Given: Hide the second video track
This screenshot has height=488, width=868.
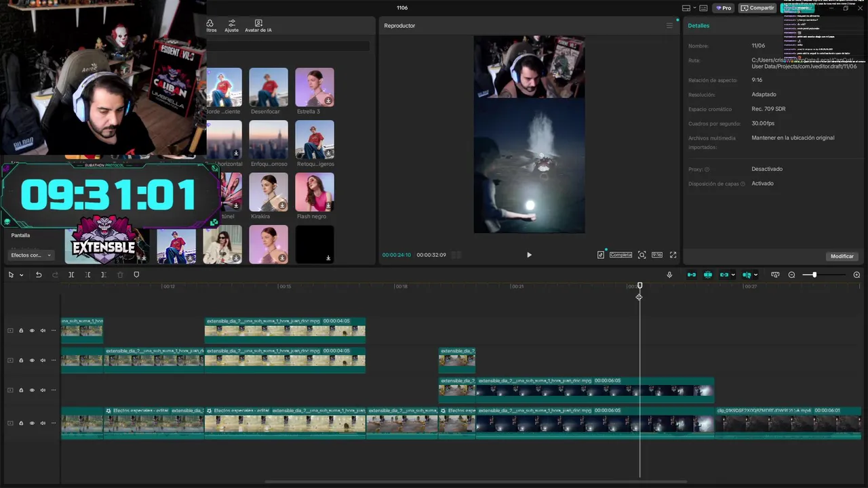Looking at the screenshot, I should pos(32,360).
